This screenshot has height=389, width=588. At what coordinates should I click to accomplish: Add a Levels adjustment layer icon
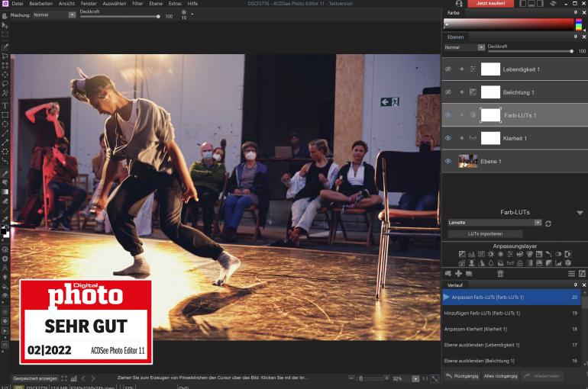[472, 254]
